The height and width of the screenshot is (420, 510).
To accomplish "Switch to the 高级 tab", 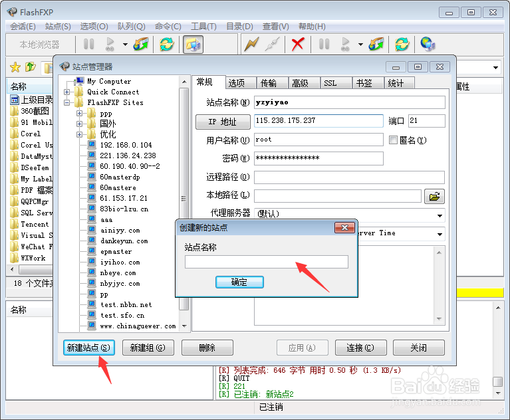I will (x=305, y=83).
